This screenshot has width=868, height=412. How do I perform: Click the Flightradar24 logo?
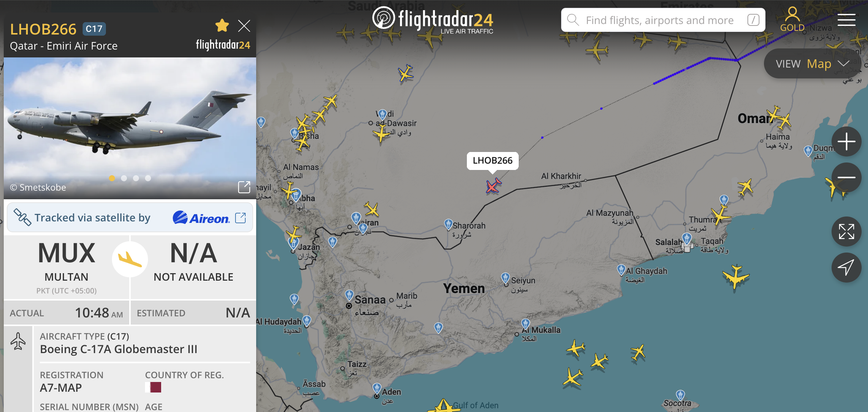coord(433,20)
